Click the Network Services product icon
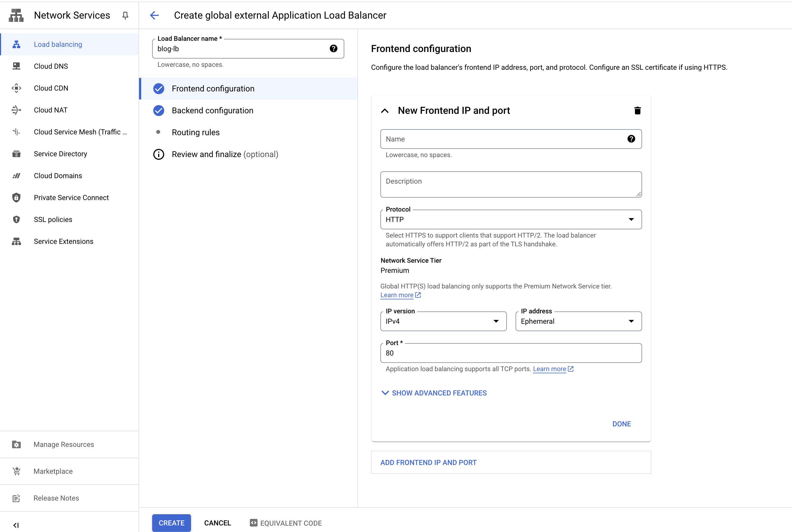 (16, 15)
